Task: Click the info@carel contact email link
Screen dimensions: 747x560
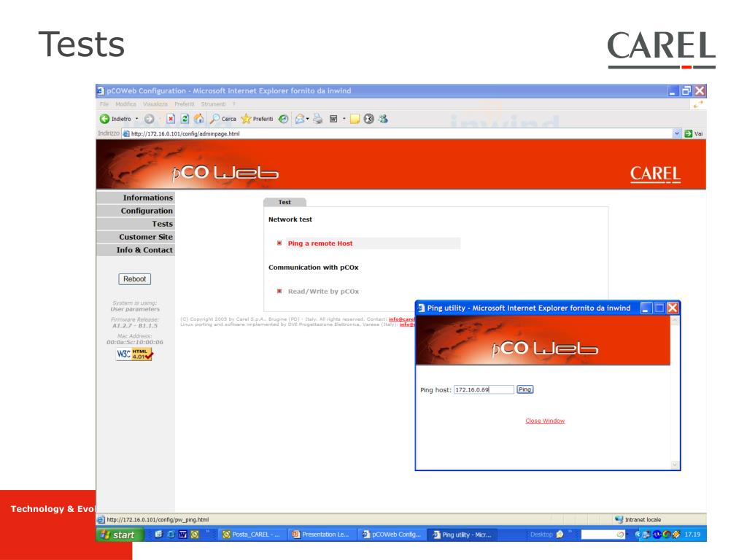Action: pos(402,319)
